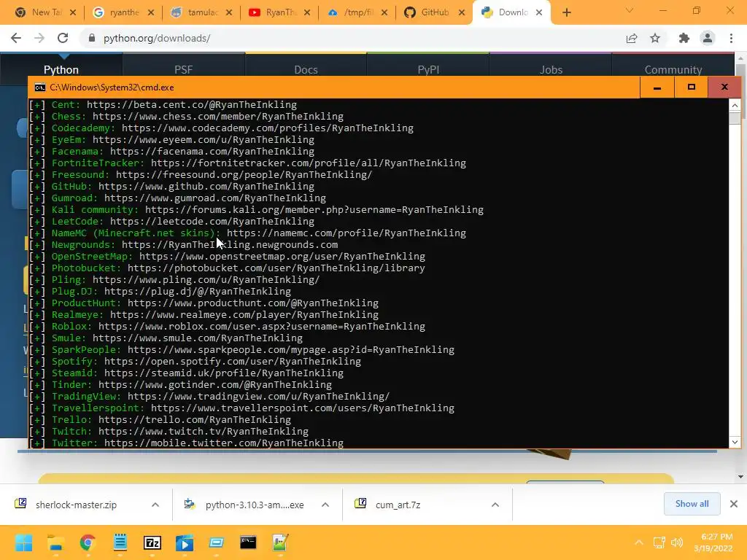The height and width of the screenshot is (560, 747).
Task: Open the PyPI menu on python.org
Action: pos(428,69)
